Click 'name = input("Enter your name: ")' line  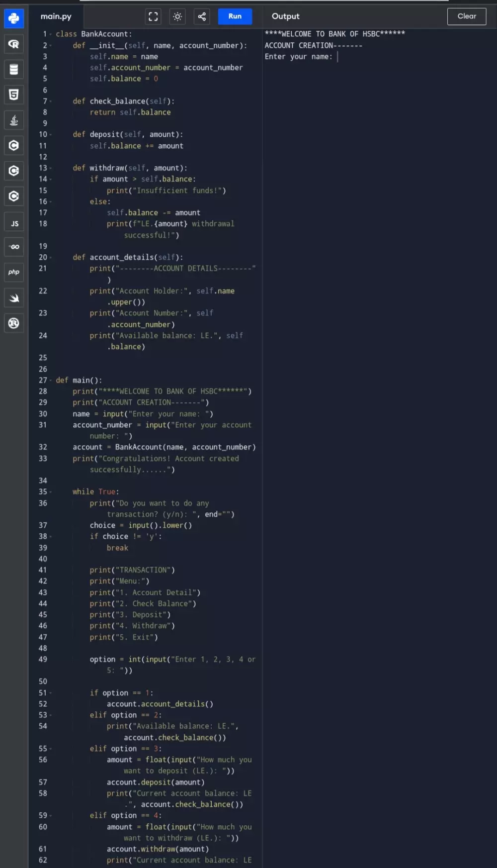(143, 414)
